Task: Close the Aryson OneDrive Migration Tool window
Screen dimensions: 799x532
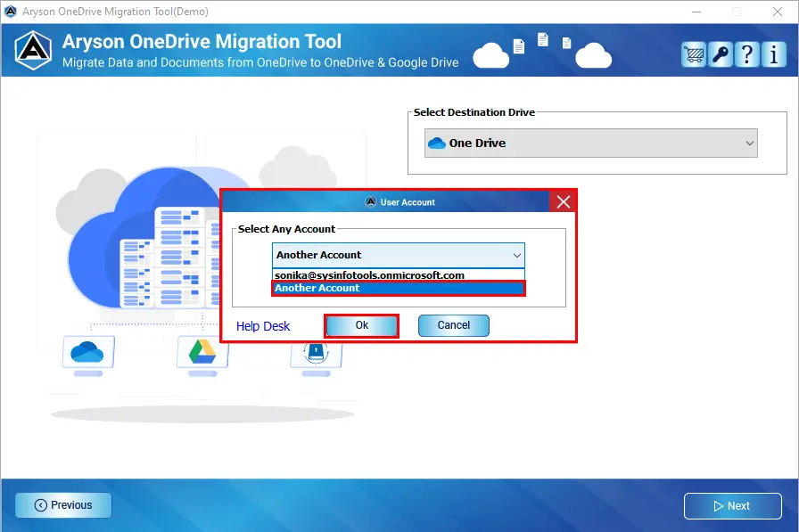Action: 777,12
